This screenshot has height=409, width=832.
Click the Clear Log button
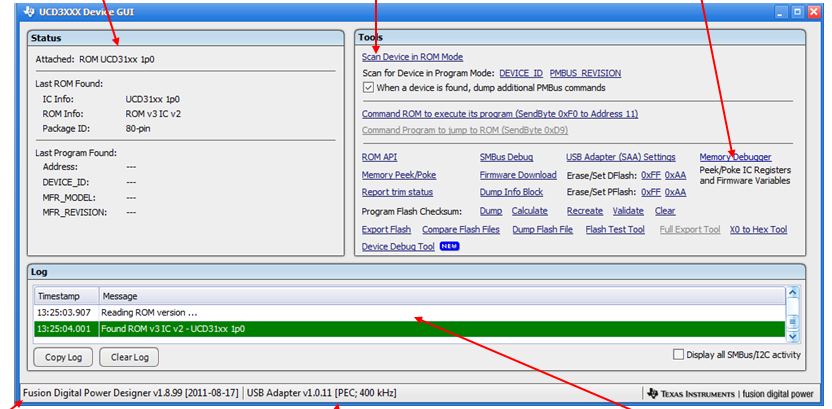(129, 357)
